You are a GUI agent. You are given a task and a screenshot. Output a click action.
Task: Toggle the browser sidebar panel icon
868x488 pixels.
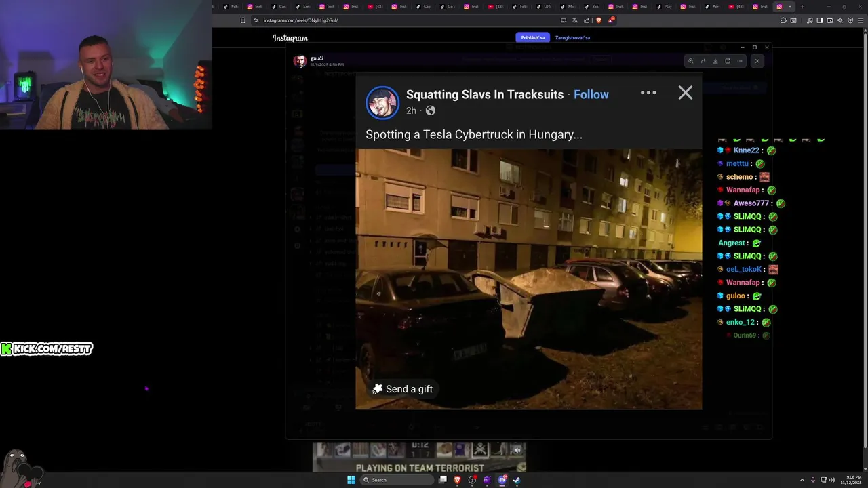pos(819,20)
